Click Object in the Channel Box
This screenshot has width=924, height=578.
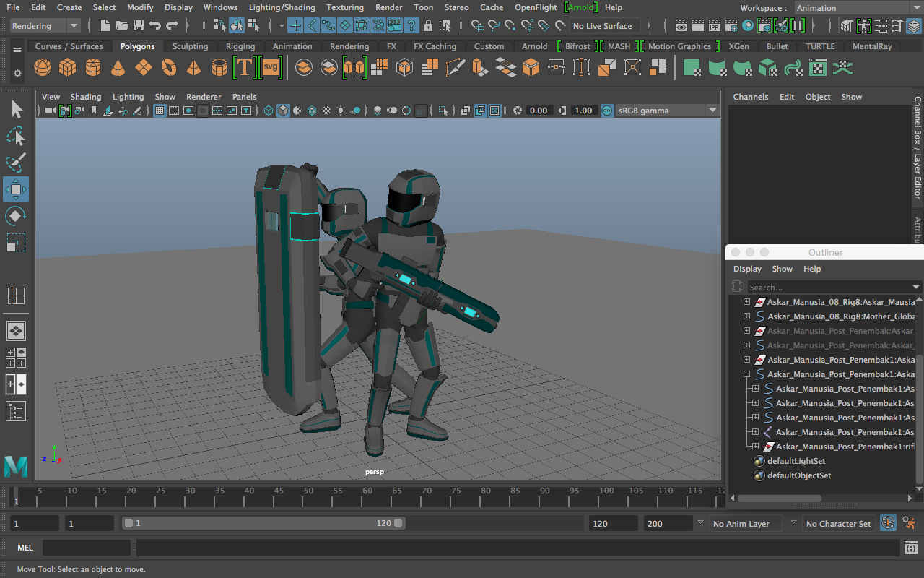point(818,97)
